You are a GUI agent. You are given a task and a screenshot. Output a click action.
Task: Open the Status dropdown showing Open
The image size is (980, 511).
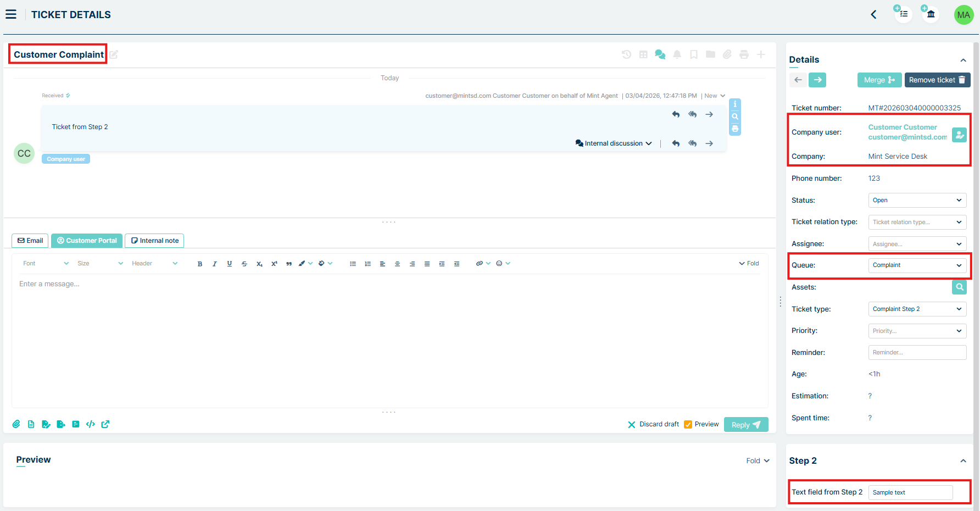point(917,200)
